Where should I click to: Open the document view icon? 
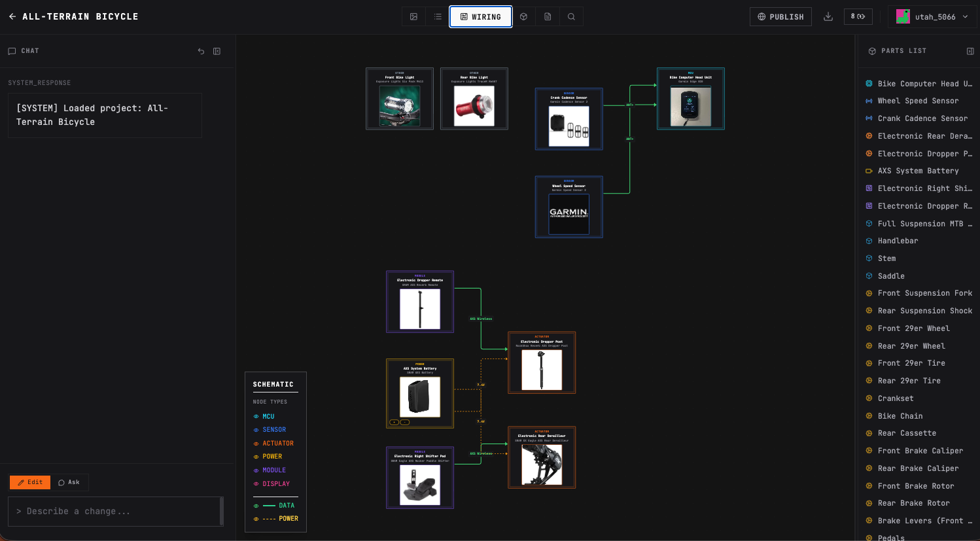click(548, 17)
